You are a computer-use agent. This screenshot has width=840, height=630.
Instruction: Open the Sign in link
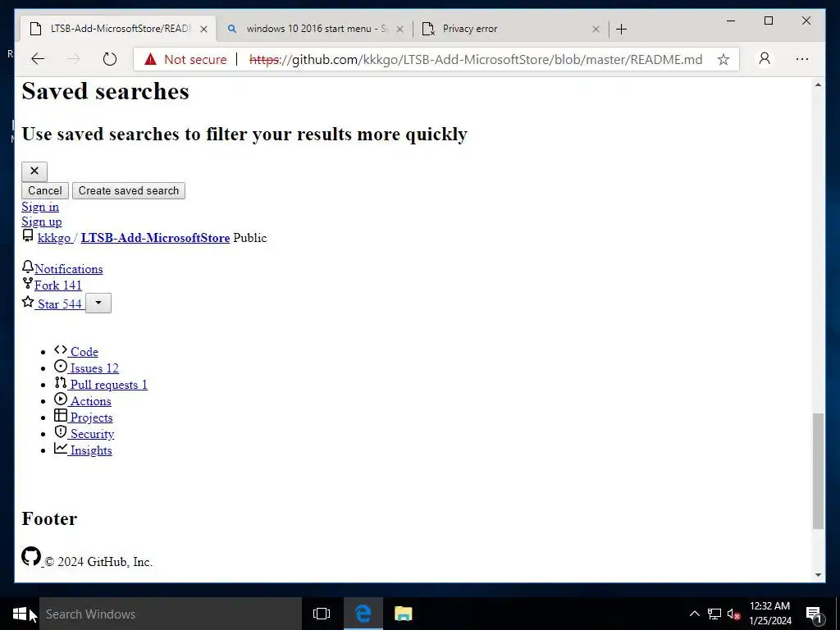pyautogui.click(x=40, y=207)
